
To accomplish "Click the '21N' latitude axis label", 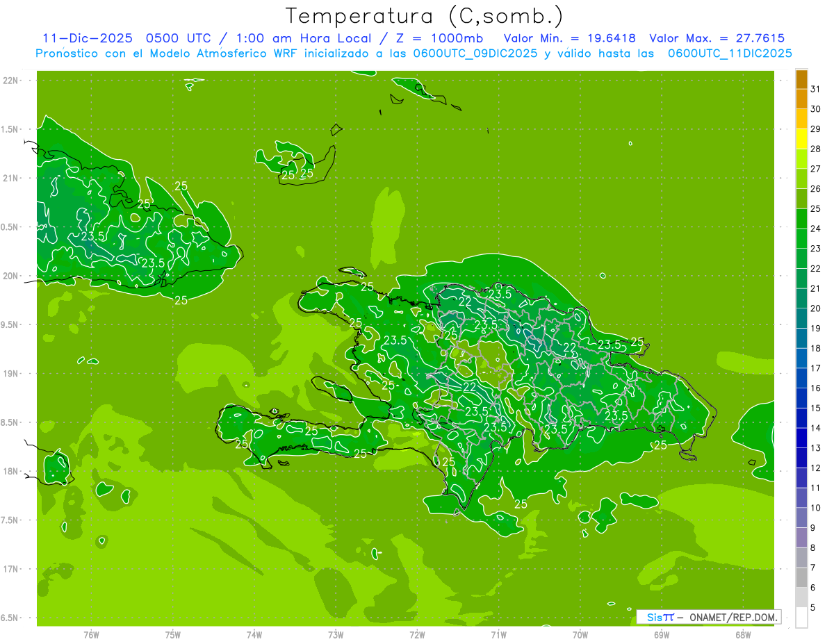I will [x=12, y=178].
